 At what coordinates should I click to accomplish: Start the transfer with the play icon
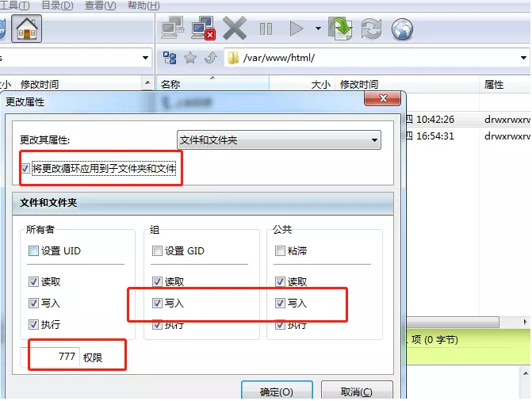297,29
